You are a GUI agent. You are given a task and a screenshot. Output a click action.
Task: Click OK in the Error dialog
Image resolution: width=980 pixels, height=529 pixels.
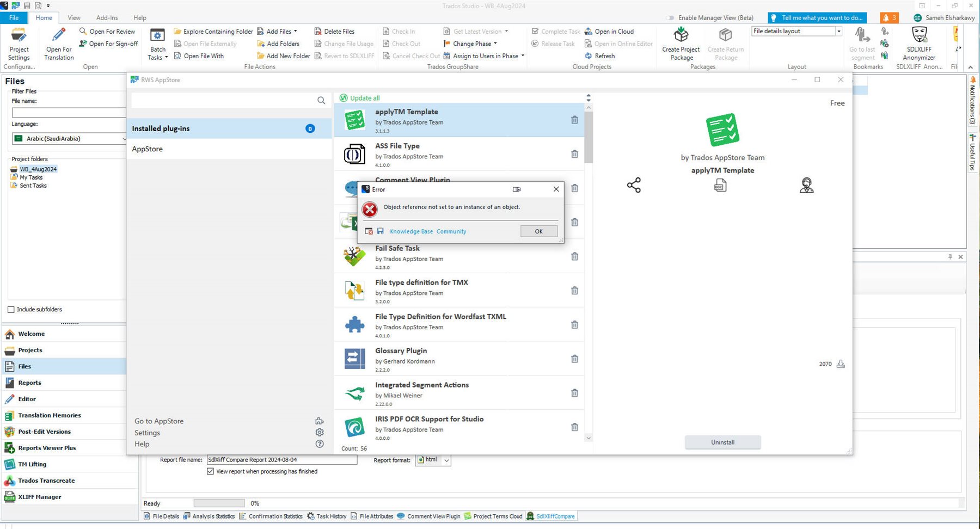(538, 231)
